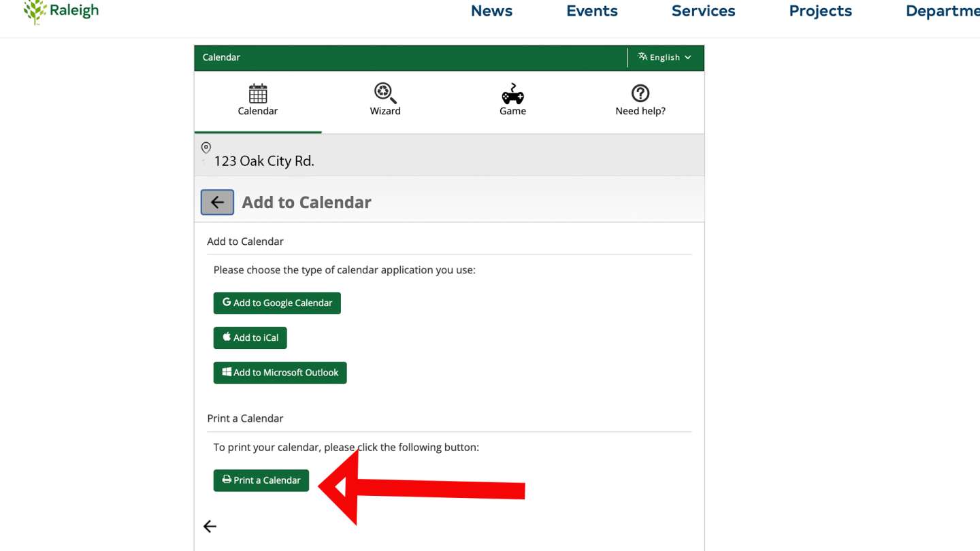This screenshot has width=980, height=551.
Task: Open the English language dropdown
Action: pyautogui.click(x=665, y=57)
